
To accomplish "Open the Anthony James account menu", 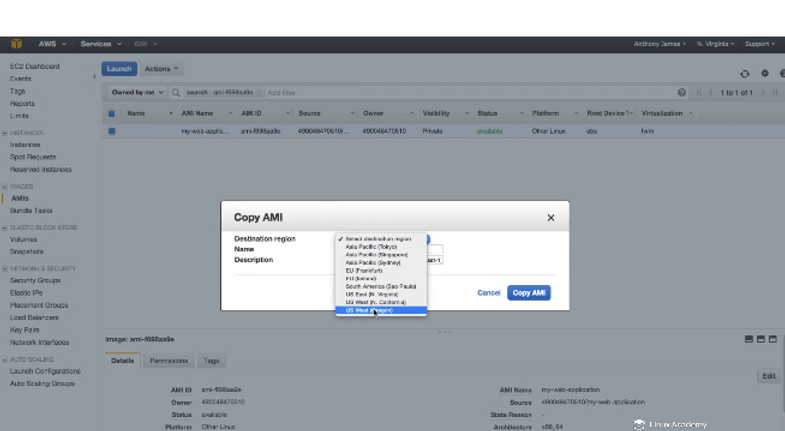I will pos(660,44).
